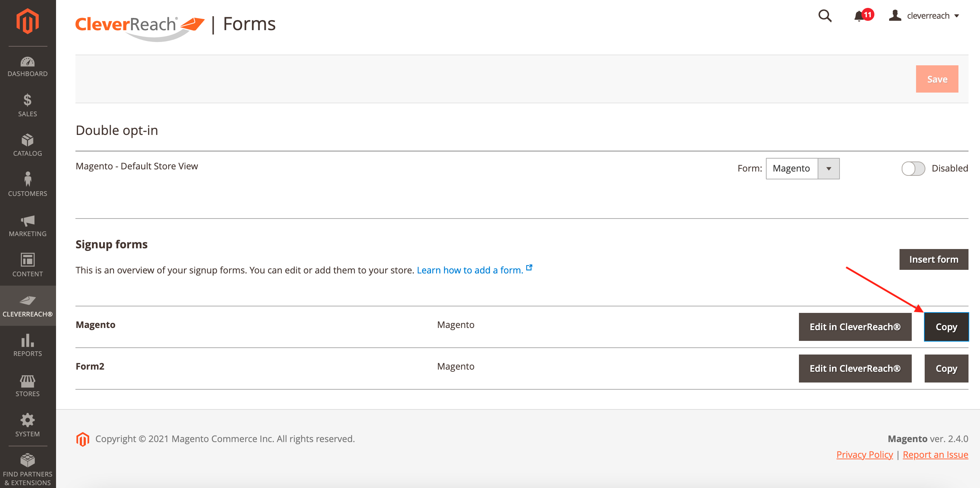Click the Magento logo icon in sidebar

point(27,21)
